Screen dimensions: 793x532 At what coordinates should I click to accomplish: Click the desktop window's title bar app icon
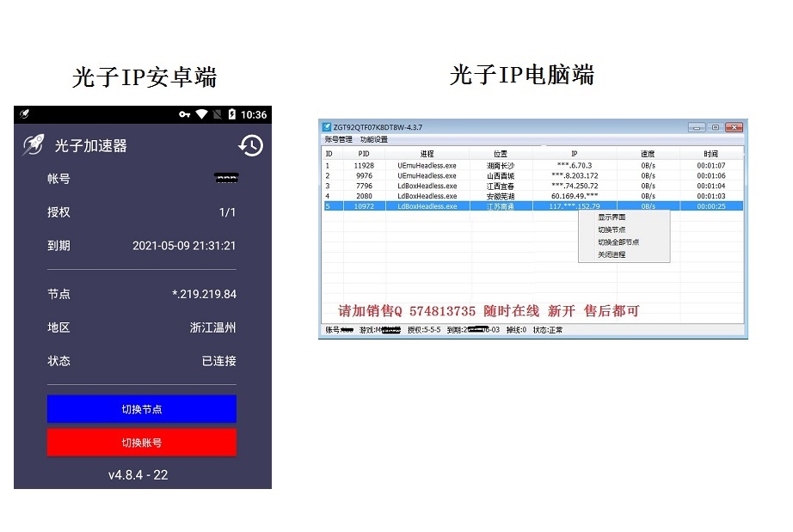click(327, 127)
